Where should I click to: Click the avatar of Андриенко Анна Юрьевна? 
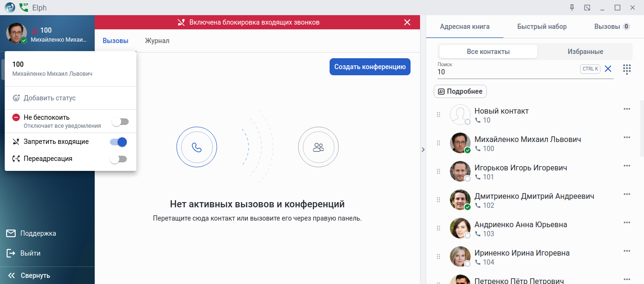[460, 228]
